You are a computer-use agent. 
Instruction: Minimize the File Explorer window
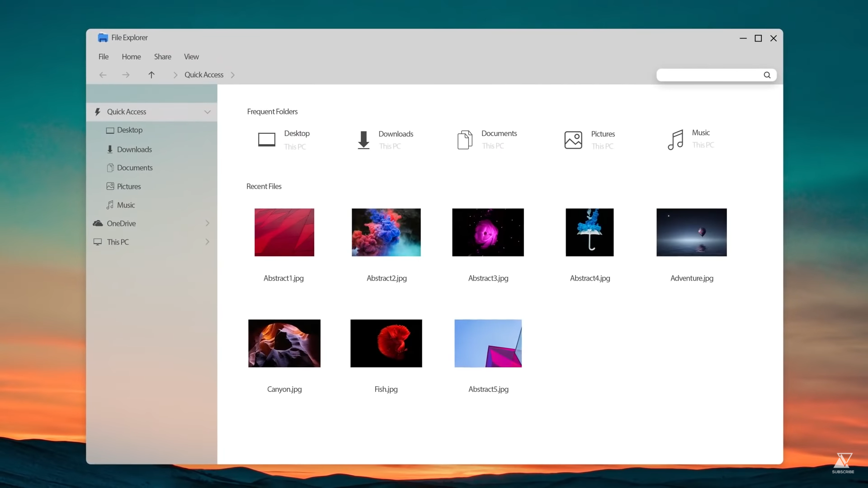(743, 38)
